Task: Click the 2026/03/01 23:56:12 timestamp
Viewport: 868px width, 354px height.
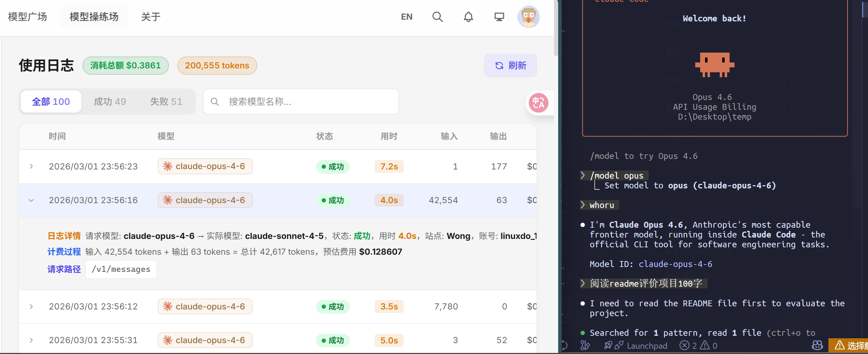Action: [x=93, y=307]
